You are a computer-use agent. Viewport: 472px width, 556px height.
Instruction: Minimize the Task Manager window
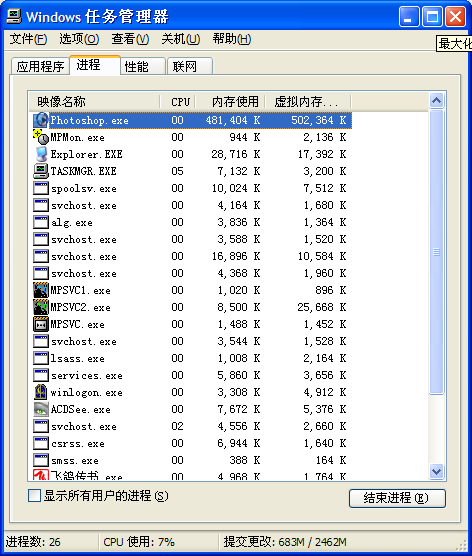pos(409,16)
